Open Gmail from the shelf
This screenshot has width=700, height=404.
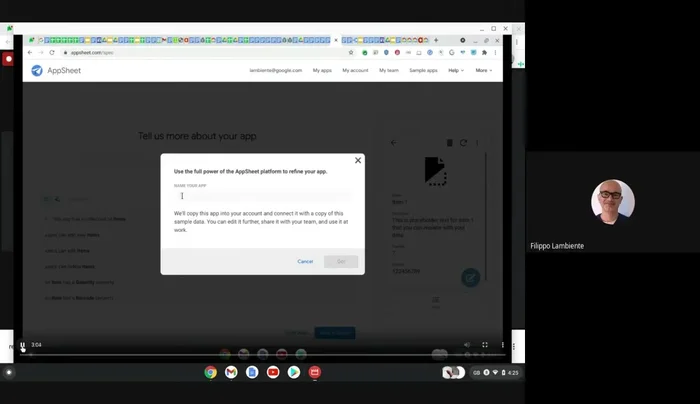pyautogui.click(x=231, y=372)
